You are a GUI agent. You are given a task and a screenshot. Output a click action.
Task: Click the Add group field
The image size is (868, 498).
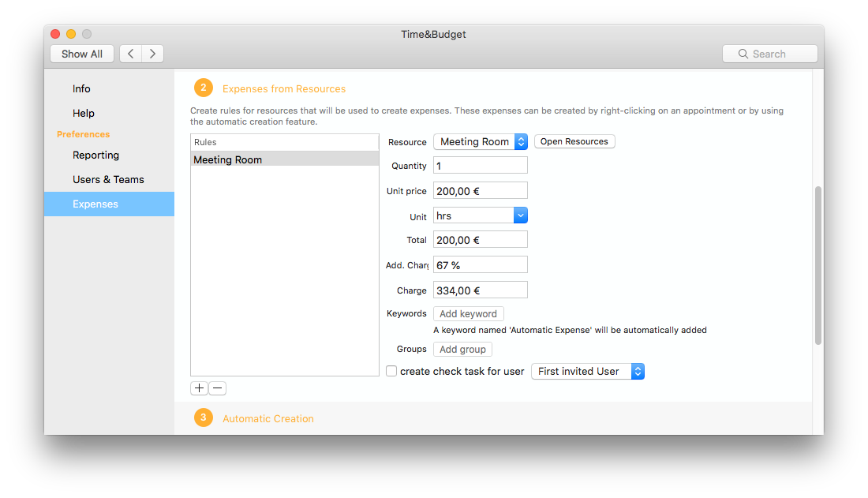click(462, 349)
